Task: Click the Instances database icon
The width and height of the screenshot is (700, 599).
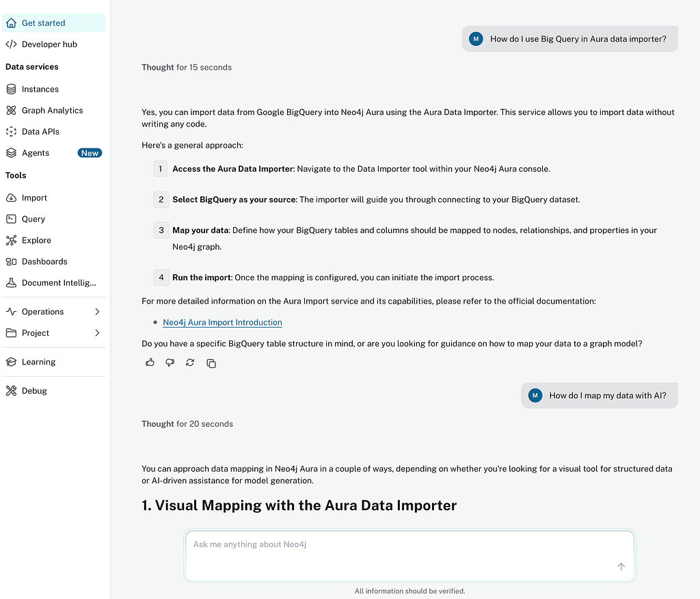Action: 11,89
